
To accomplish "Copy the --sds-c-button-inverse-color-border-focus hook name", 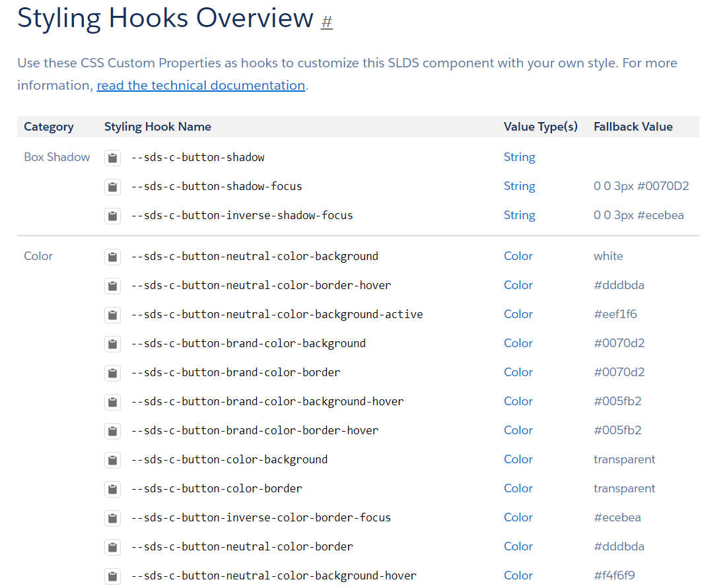I will click(112, 518).
